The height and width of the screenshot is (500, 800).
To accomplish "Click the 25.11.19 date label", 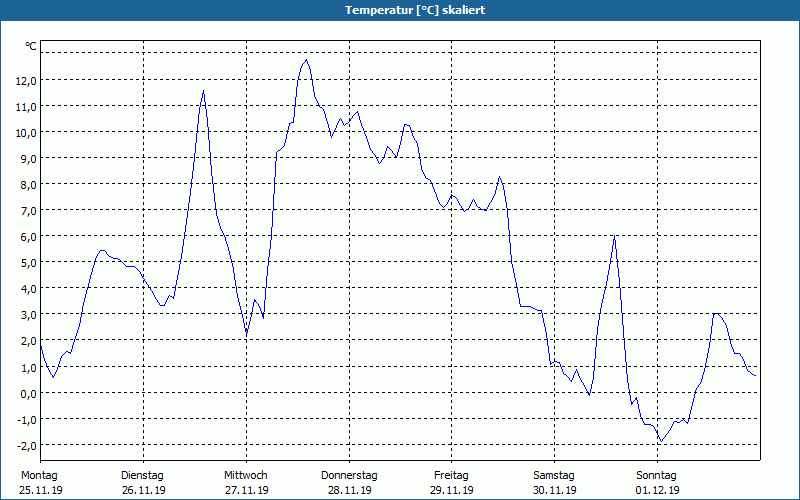I will click(41, 490).
